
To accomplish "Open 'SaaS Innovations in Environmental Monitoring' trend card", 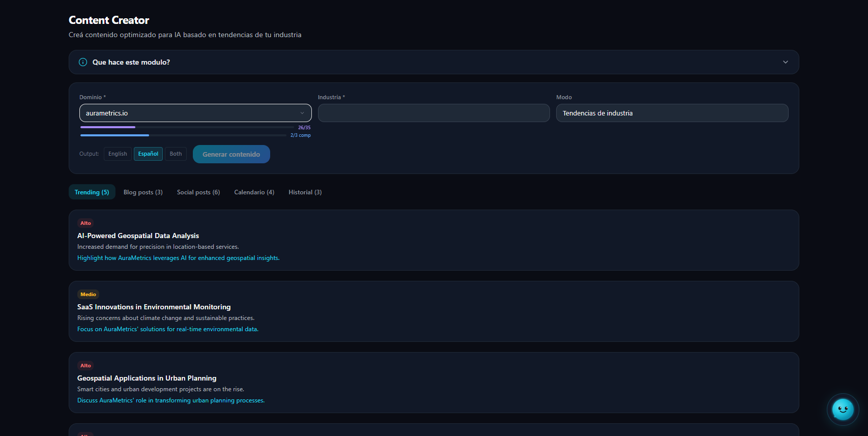I will click(154, 307).
